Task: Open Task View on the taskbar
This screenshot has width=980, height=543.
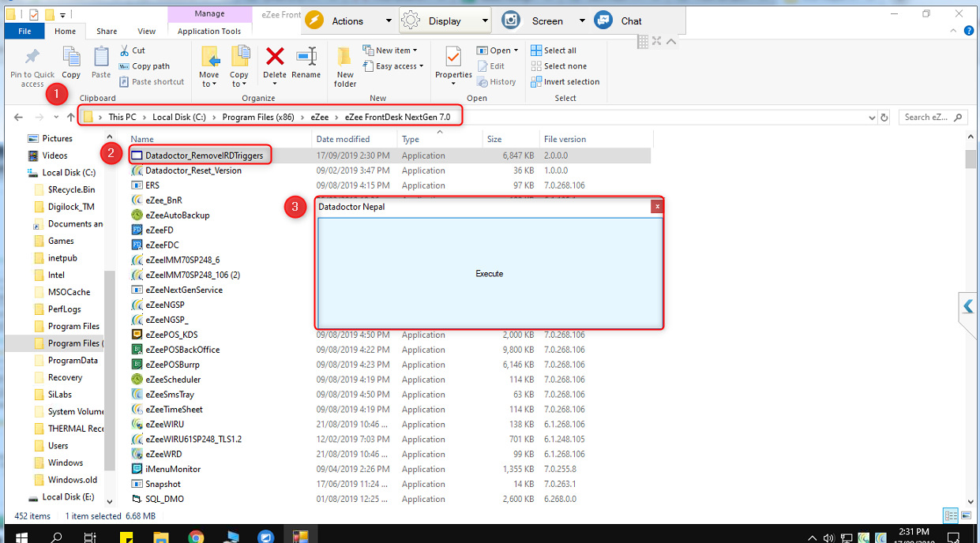Action: [x=91, y=537]
